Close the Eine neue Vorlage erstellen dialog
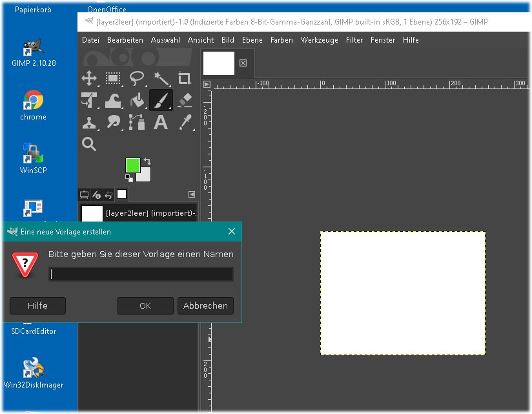Image resolution: width=532 pixels, height=414 pixels. (x=232, y=231)
